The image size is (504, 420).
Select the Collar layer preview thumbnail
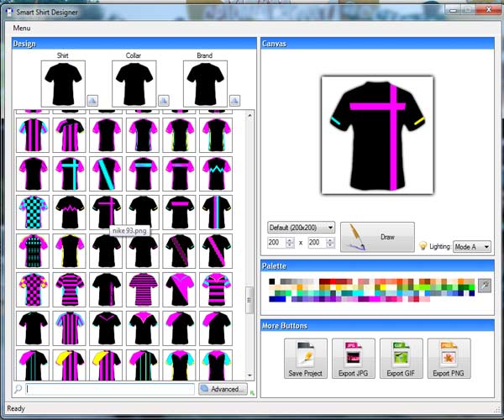134,84
